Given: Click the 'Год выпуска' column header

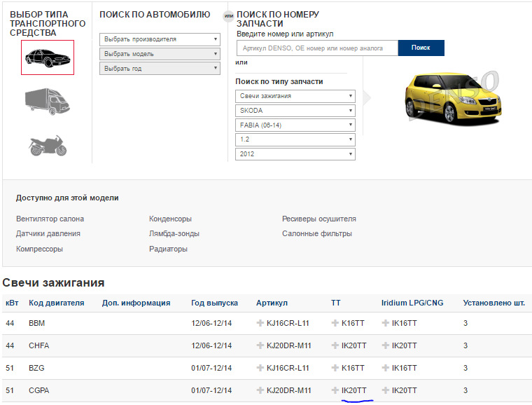Looking at the screenshot, I should pos(214,303).
